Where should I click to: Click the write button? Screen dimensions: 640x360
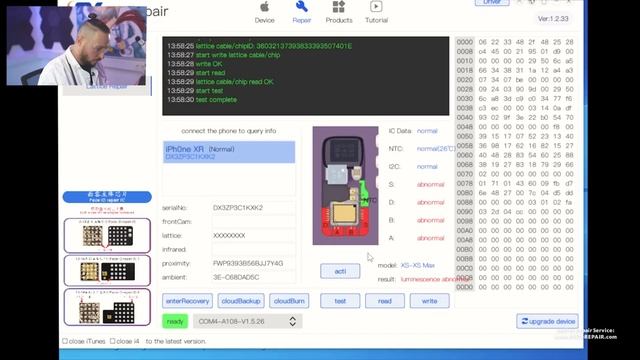429,301
